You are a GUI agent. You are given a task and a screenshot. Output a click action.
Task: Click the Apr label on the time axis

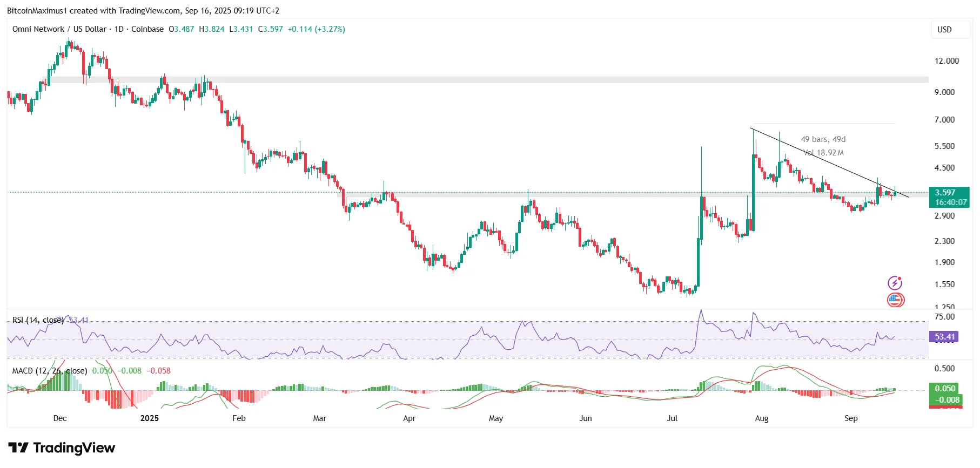pyautogui.click(x=410, y=418)
